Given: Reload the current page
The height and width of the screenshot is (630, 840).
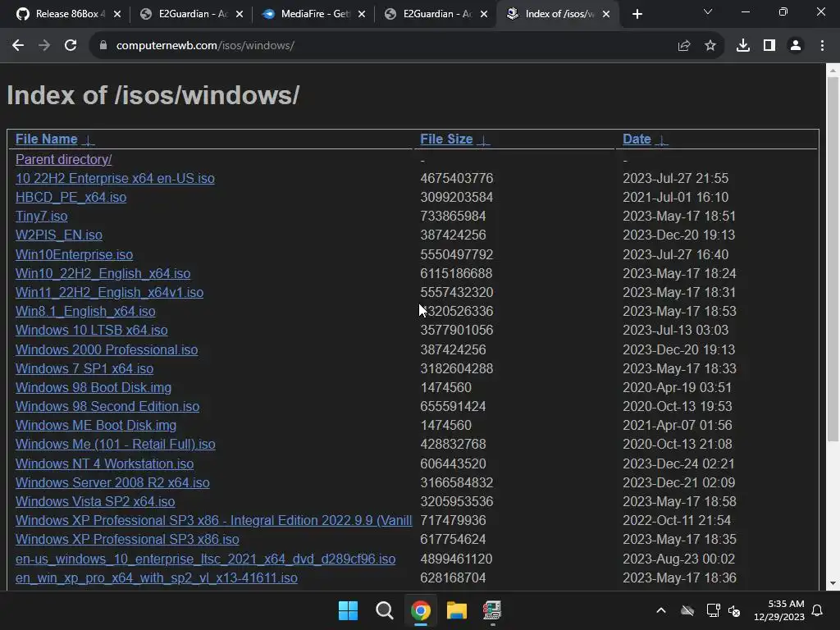Looking at the screenshot, I should coord(71,46).
